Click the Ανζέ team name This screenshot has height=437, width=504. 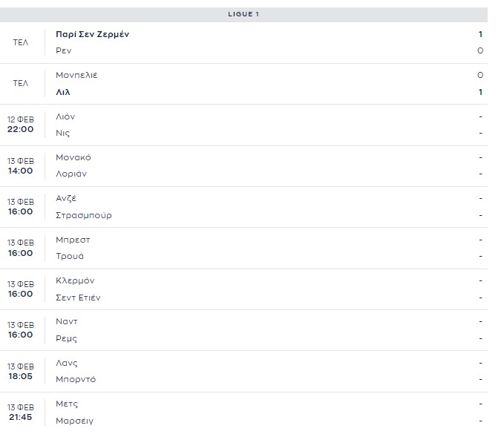66,198
